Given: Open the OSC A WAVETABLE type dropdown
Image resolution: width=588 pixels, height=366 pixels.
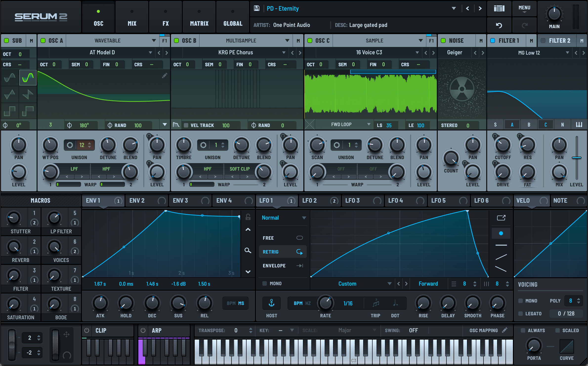Looking at the screenshot, I should (x=154, y=41).
